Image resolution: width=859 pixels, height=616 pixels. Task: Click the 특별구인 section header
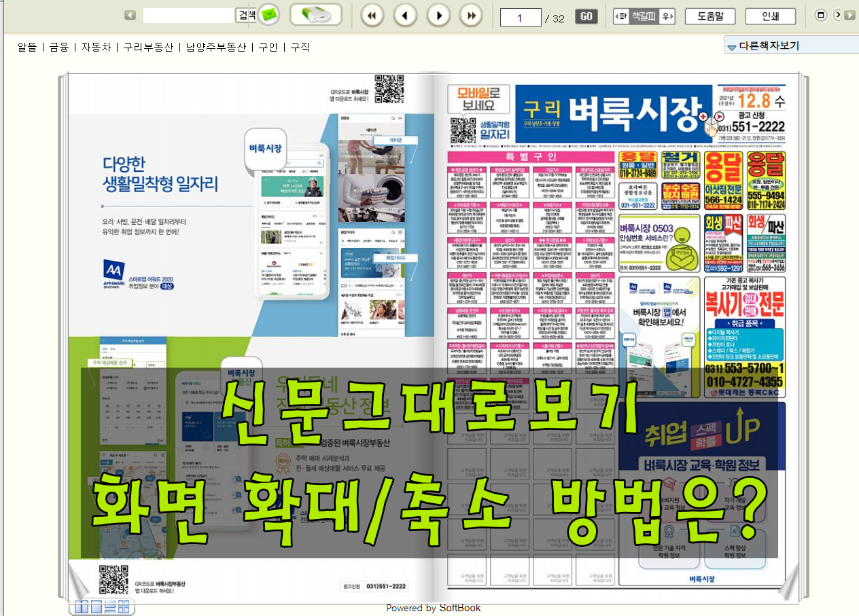531,156
